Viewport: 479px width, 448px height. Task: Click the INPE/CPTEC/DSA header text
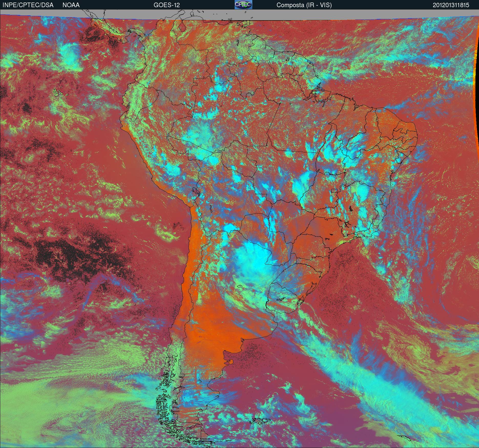click(x=28, y=5)
